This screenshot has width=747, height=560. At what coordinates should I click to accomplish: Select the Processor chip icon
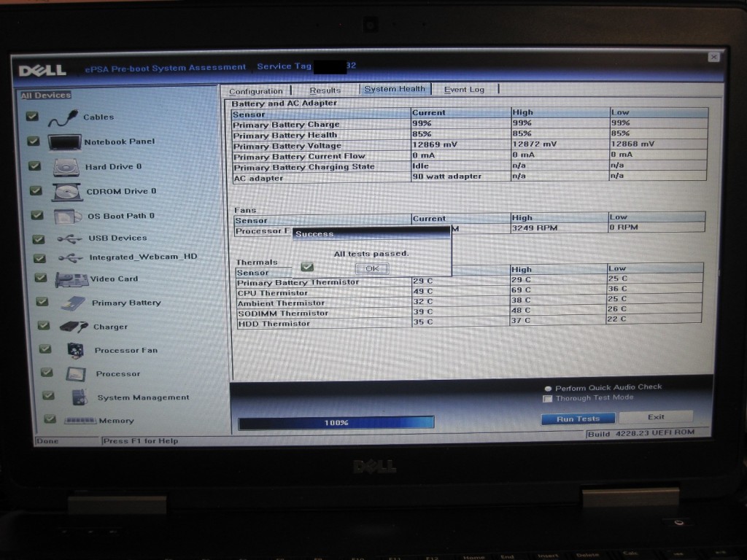pyautogui.click(x=76, y=374)
